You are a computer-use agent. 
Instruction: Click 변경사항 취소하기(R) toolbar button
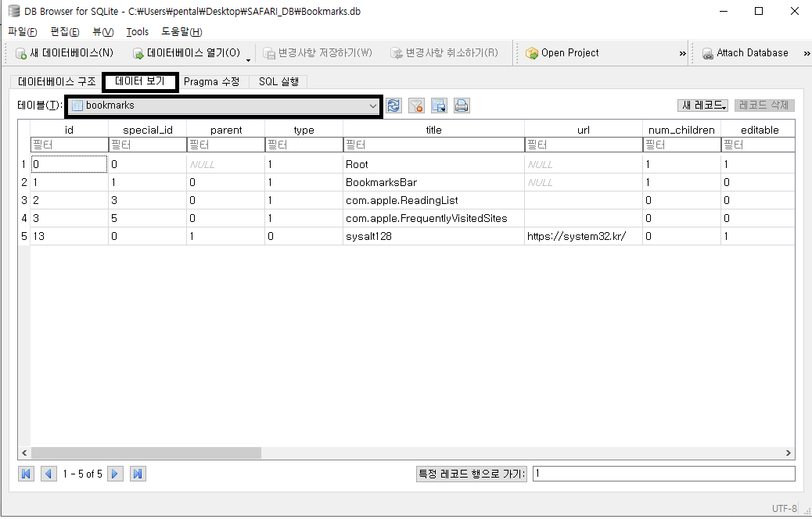pyautogui.click(x=444, y=53)
